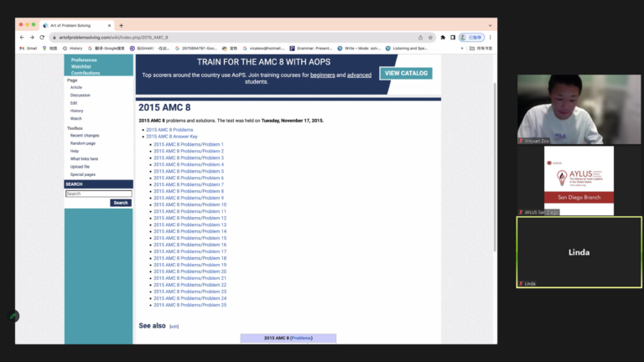
Task: Open Help in Toolbox
Action: (x=75, y=151)
